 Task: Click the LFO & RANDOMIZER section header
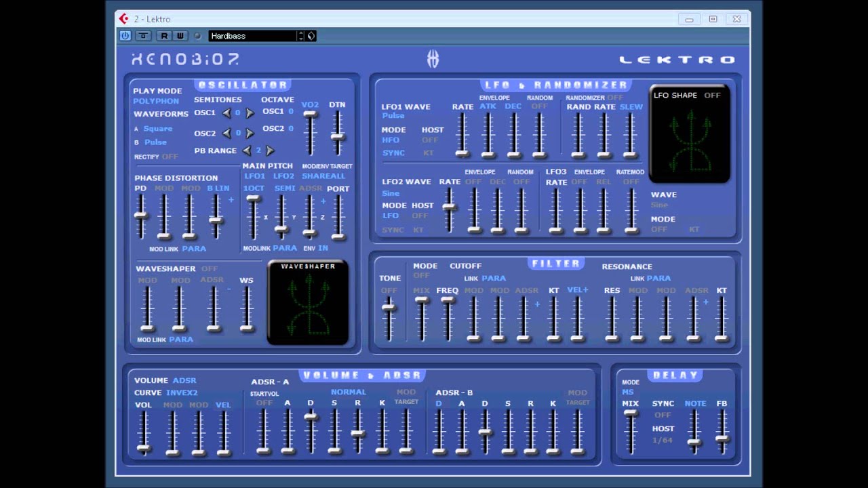[555, 85]
